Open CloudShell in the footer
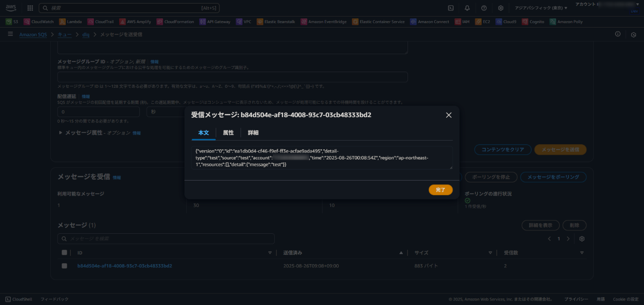644x305 pixels. (18, 299)
